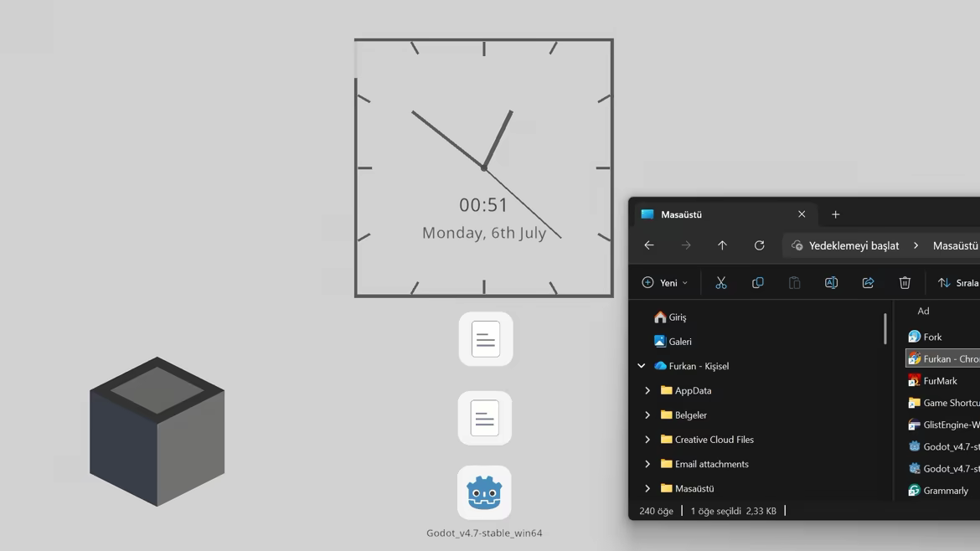The image size is (980, 551).
Task: Click the 00:51 digital time on clock
Action: click(483, 205)
